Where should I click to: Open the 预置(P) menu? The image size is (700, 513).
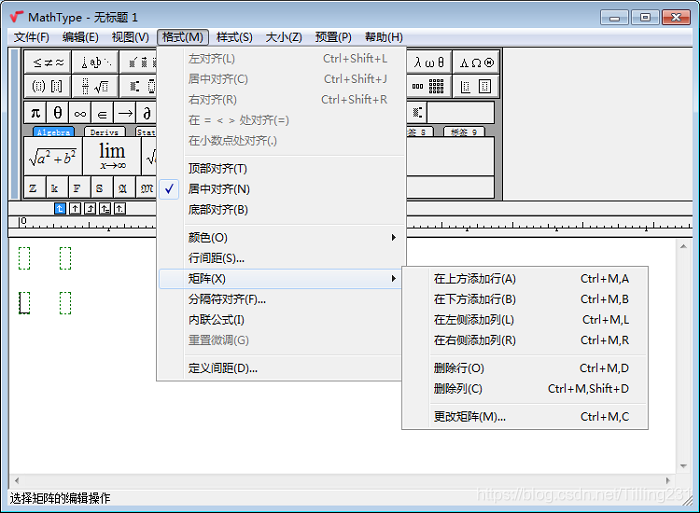333,37
